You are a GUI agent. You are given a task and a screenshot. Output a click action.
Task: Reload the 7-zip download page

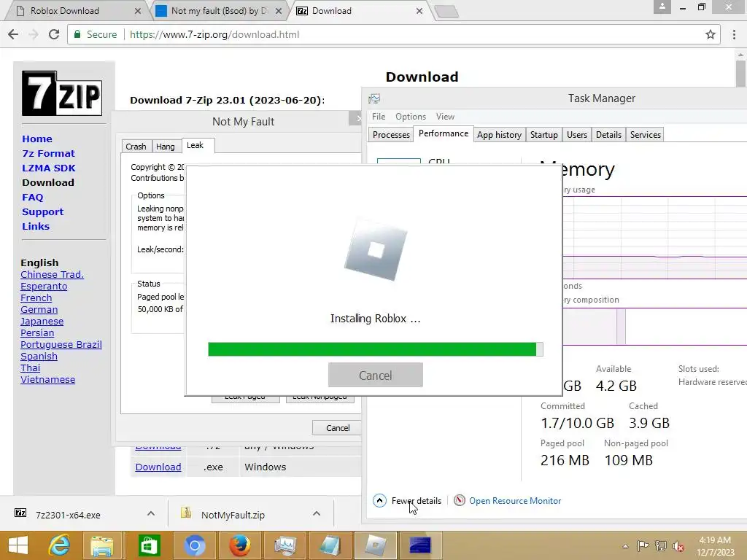coord(54,34)
